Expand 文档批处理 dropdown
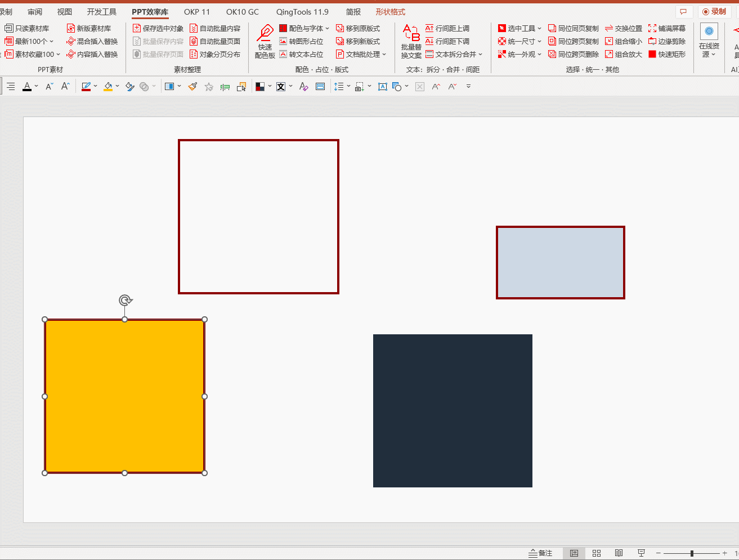 click(384, 54)
